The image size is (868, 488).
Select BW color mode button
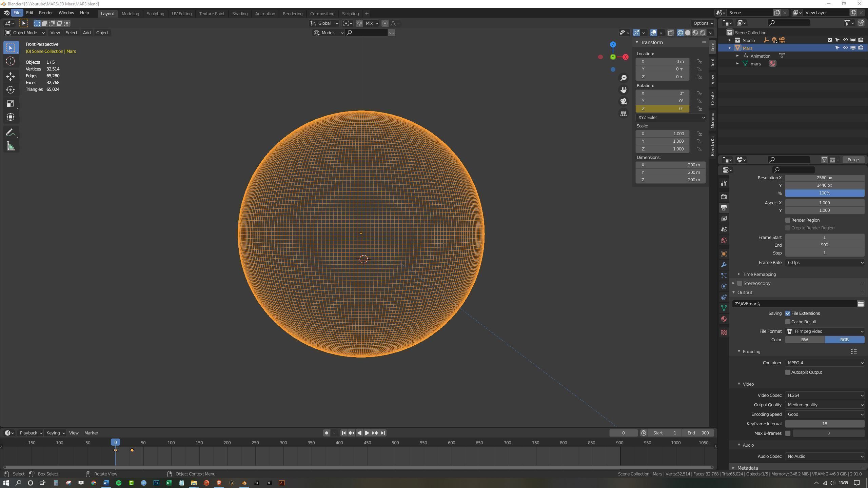coord(804,340)
